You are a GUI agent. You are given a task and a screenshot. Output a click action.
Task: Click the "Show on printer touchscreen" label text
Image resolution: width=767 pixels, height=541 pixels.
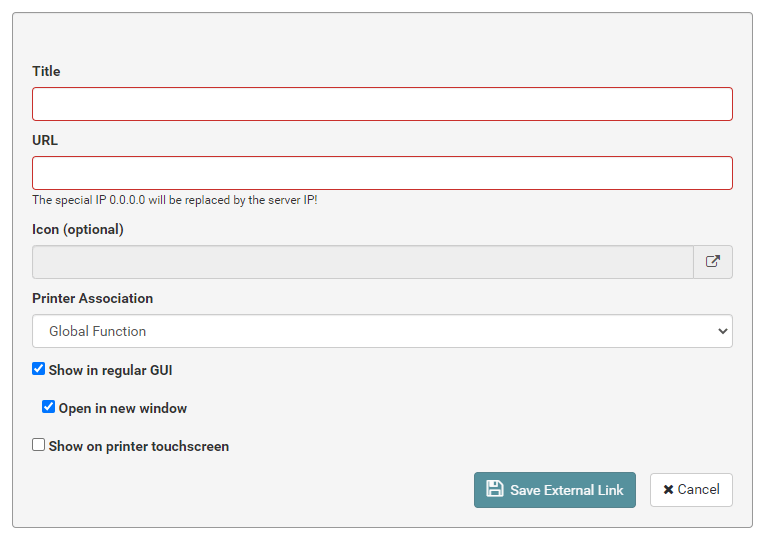tap(139, 446)
